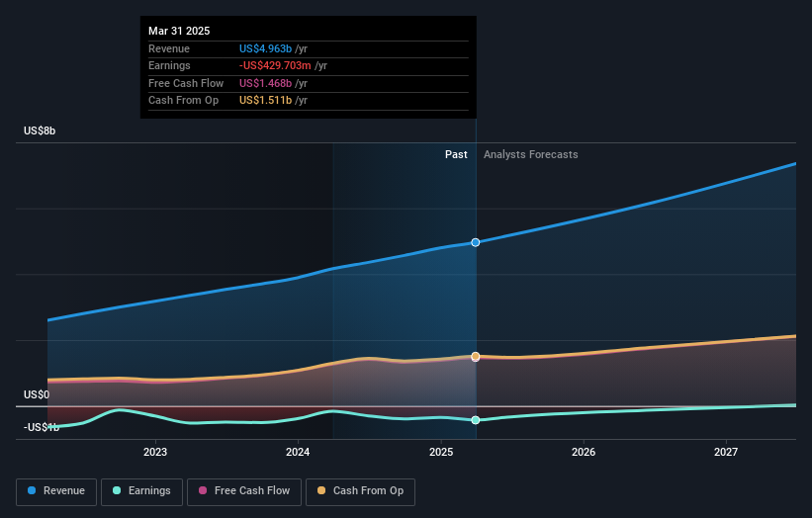This screenshot has width=812, height=518.
Task: Toggle the Revenue legend series
Action: (56, 491)
